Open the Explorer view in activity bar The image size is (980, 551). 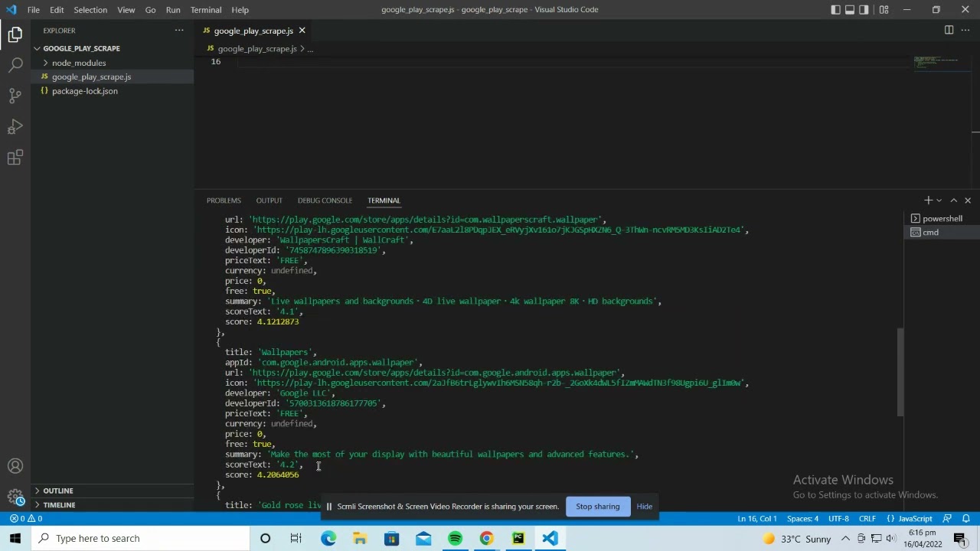15,34
